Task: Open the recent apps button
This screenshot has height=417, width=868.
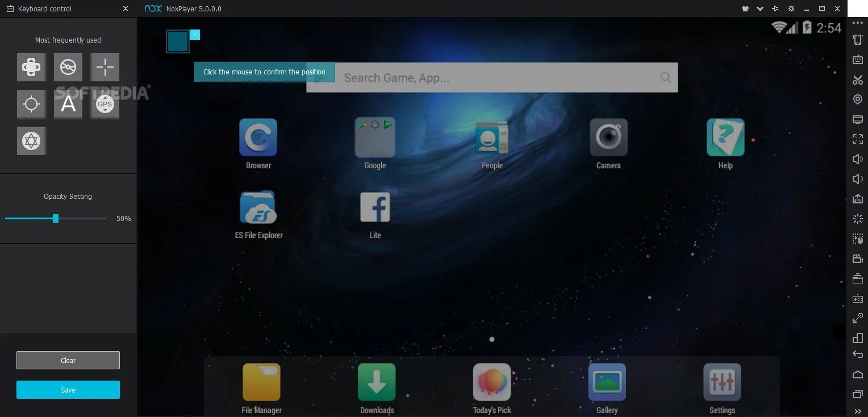Action: [858, 394]
